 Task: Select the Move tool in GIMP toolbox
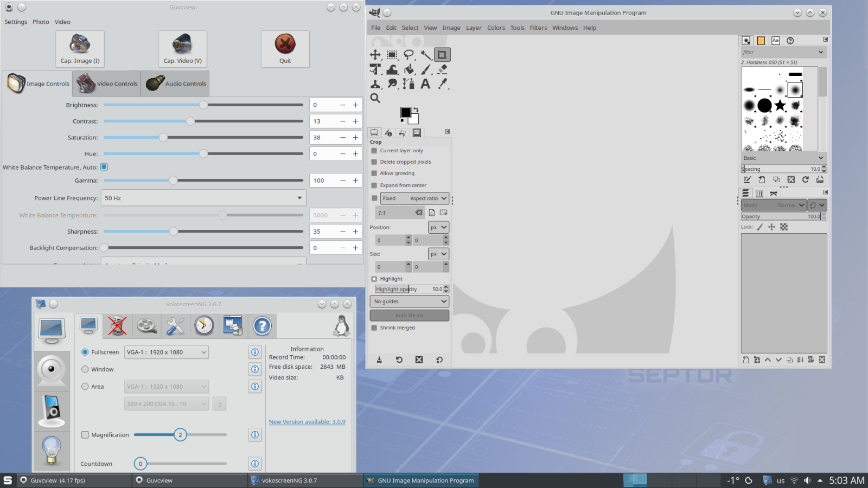(x=375, y=55)
